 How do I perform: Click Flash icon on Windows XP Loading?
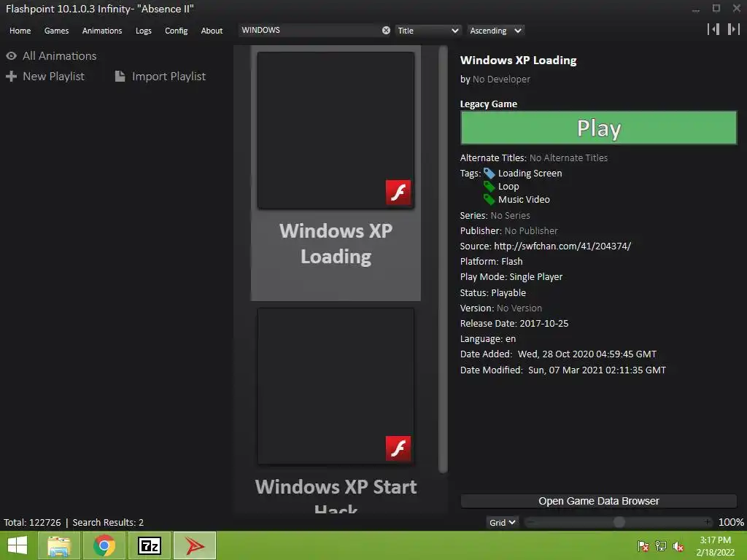pyautogui.click(x=398, y=192)
